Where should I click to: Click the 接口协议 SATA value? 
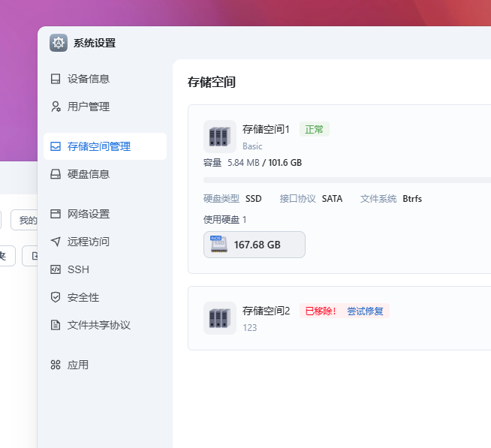coord(333,199)
